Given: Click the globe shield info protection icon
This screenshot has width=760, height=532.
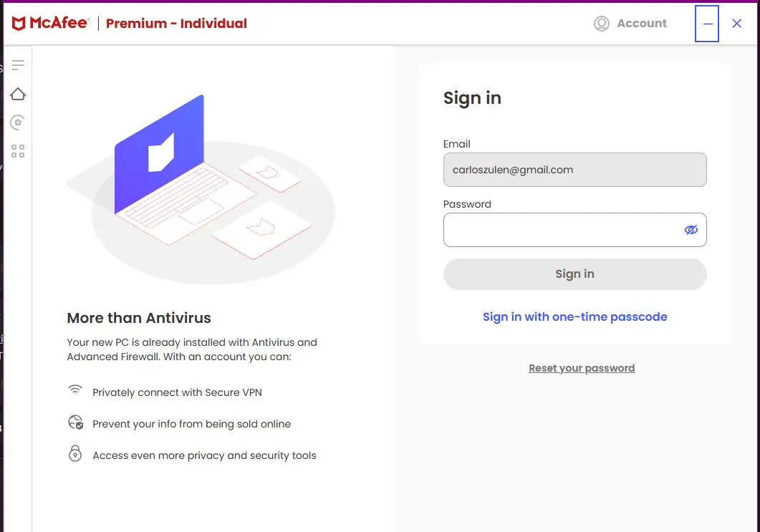Looking at the screenshot, I should 76,422.
